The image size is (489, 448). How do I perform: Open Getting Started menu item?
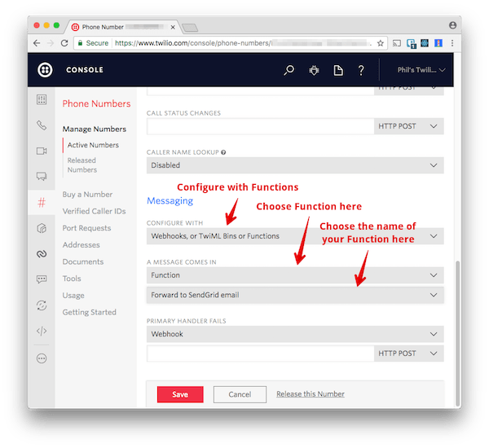click(89, 313)
